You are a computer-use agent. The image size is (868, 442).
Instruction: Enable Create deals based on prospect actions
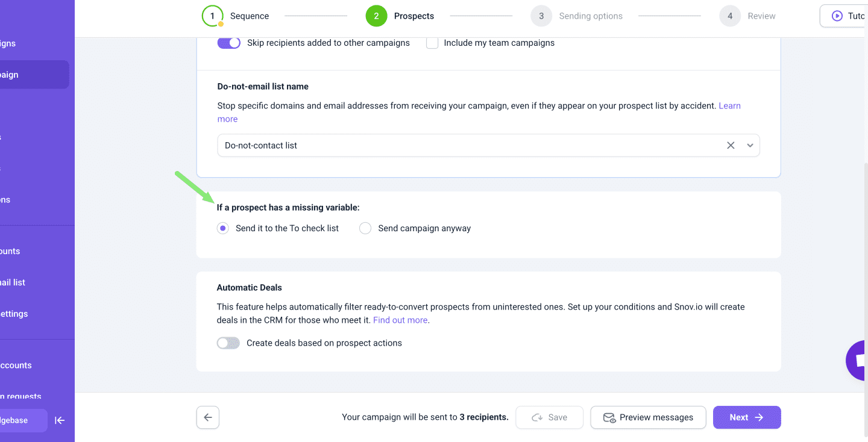click(228, 343)
